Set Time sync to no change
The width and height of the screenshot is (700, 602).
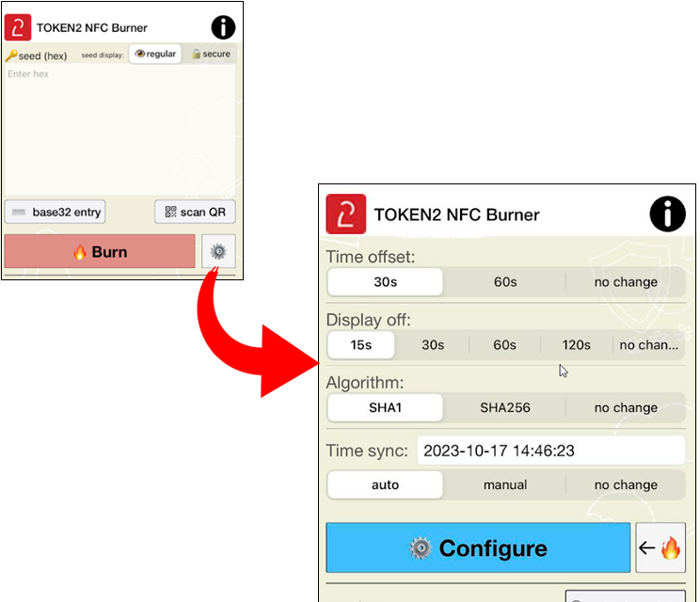pos(626,485)
